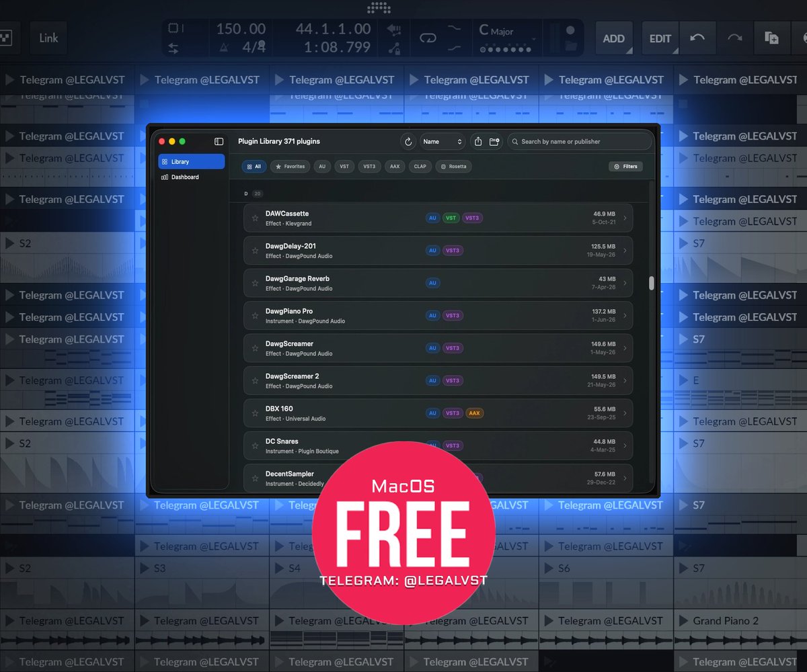The image size is (807, 672).
Task: Expand the DawgScreamer 2 row chevron
Action: tap(625, 381)
